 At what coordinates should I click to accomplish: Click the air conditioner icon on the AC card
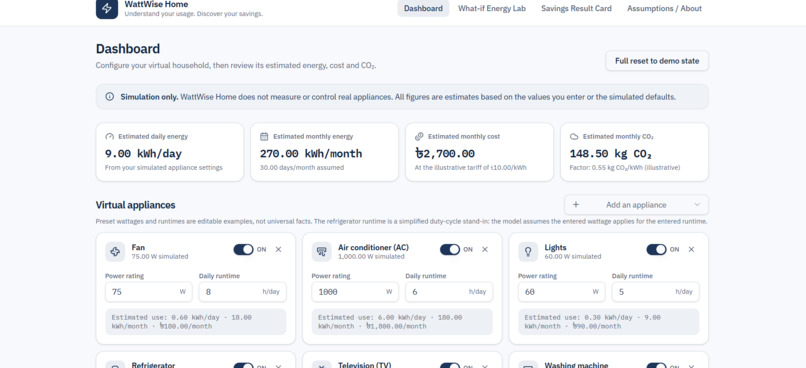322,252
